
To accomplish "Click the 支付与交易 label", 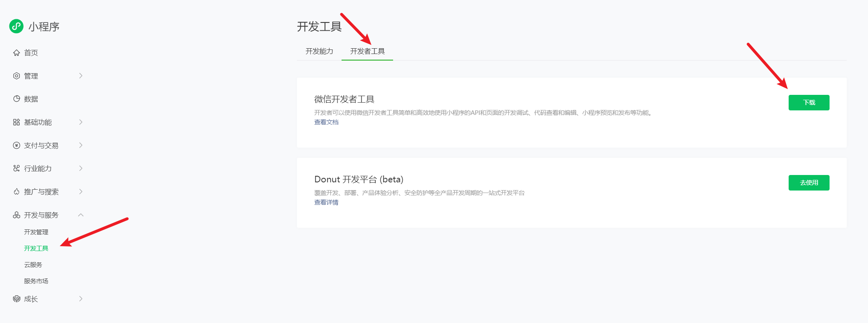I will [41, 146].
